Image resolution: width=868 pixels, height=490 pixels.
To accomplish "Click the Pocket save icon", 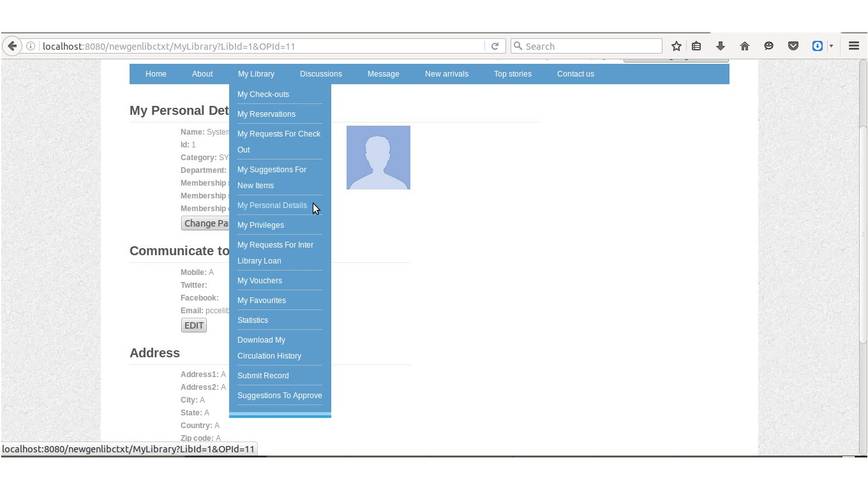I will [x=793, y=46].
